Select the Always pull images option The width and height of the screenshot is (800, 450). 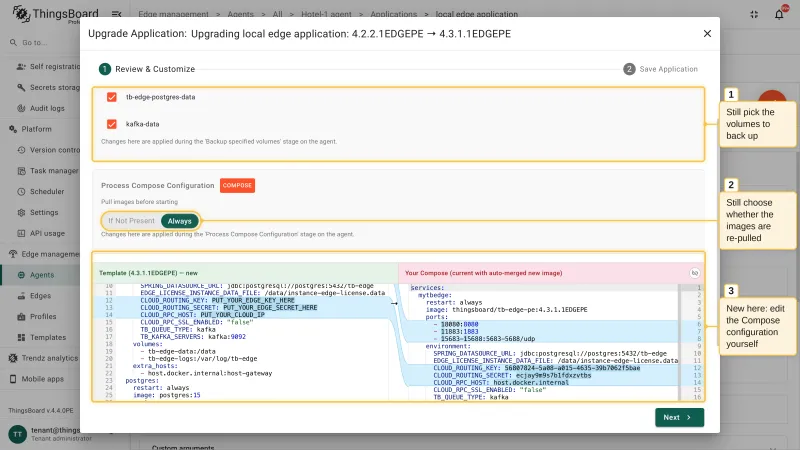180,221
